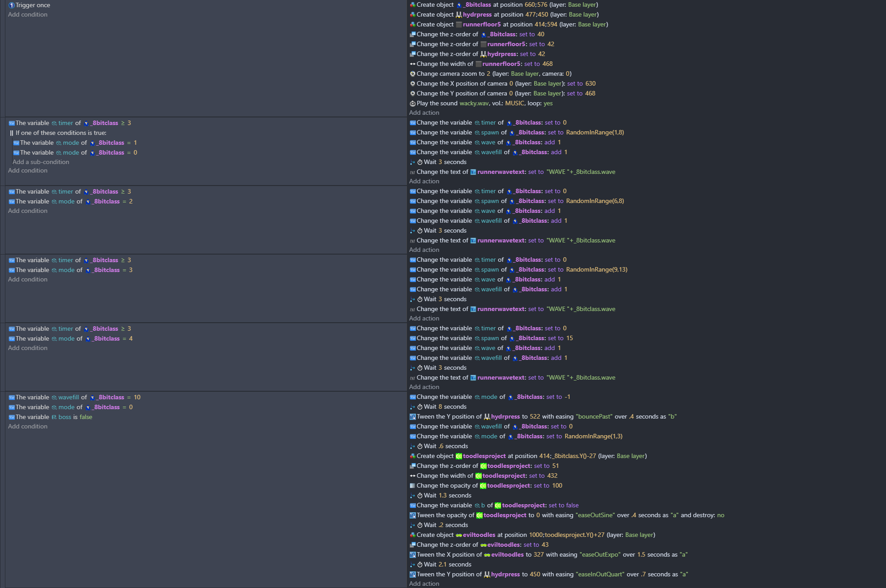
Task: Select the wavefill set to 0 action
Action: click(491, 427)
